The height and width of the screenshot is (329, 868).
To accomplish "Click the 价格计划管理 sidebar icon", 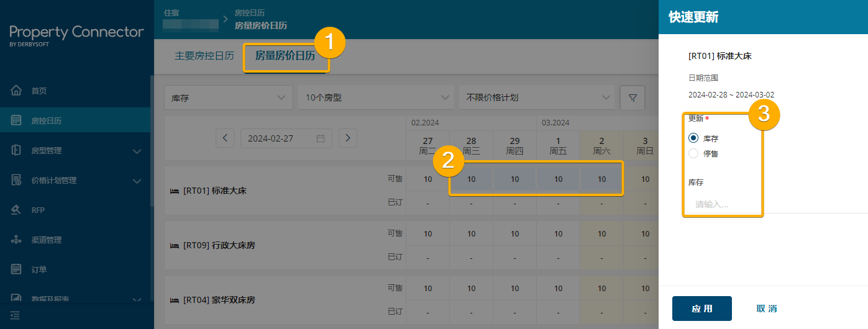I will [x=17, y=180].
